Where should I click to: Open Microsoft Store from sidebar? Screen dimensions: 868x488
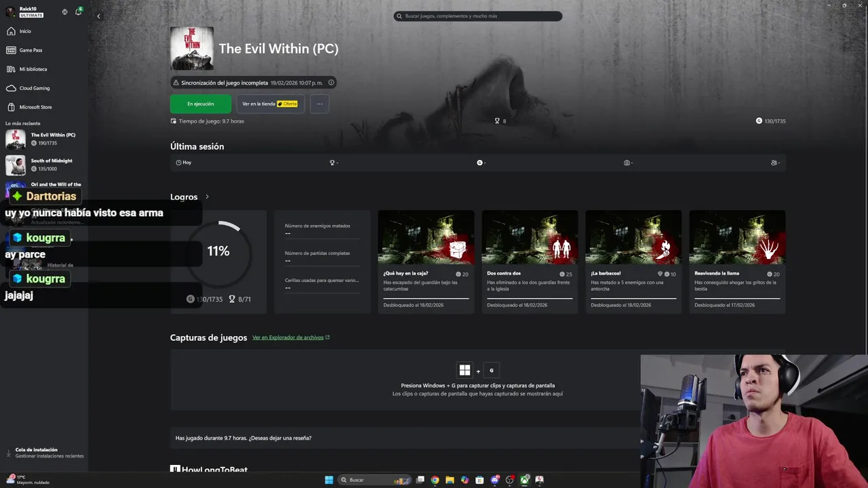pyautogui.click(x=30, y=107)
